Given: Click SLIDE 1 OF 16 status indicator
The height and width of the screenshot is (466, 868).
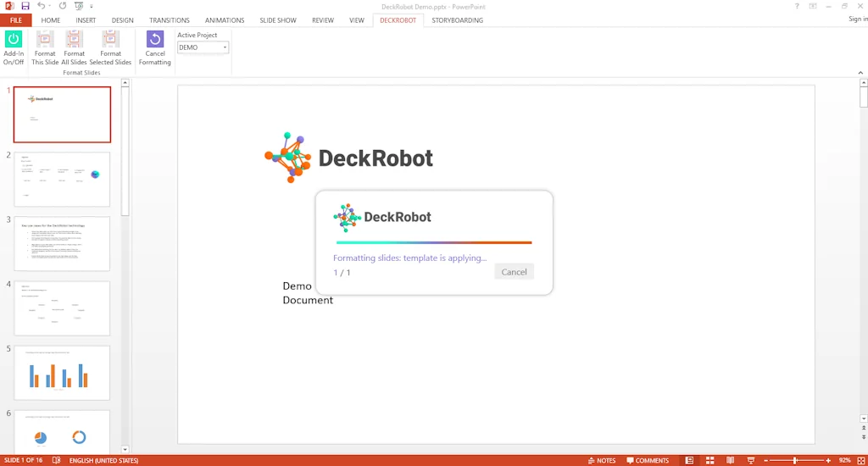Looking at the screenshot, I should click(x=23, y=460).
